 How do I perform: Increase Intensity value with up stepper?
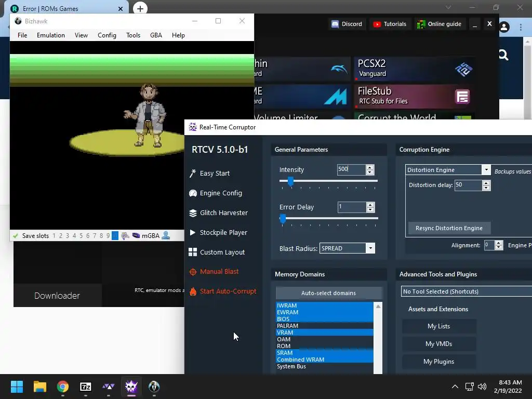pyautogui.click(x=370, y=167)
